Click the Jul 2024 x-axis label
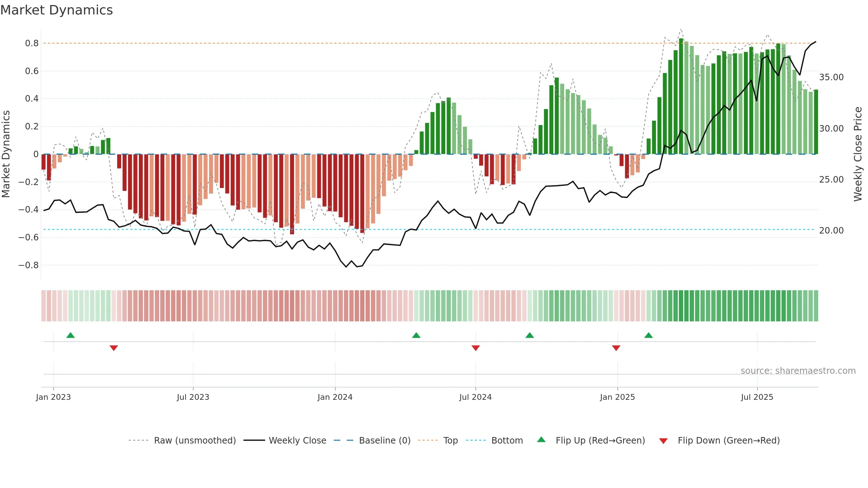868x488 pixels. point(476,397)
